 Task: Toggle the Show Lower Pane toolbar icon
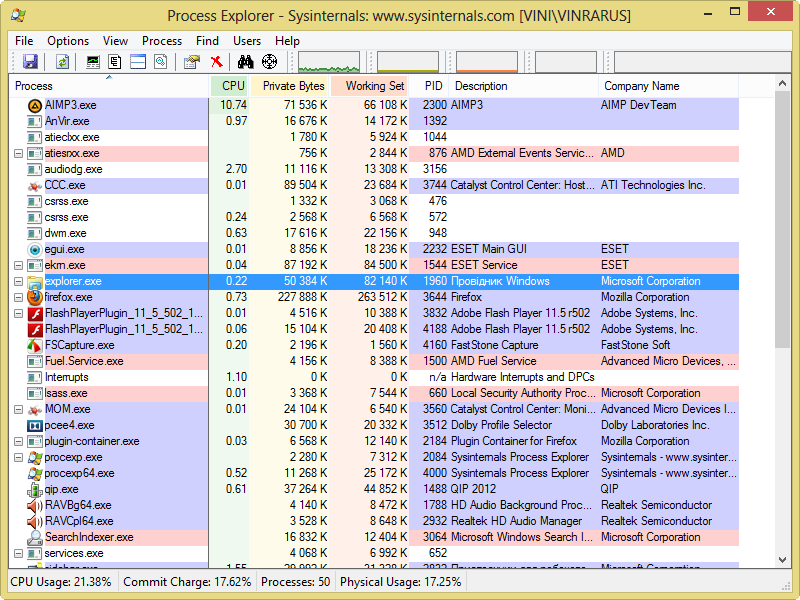click(x=138, y=62)
